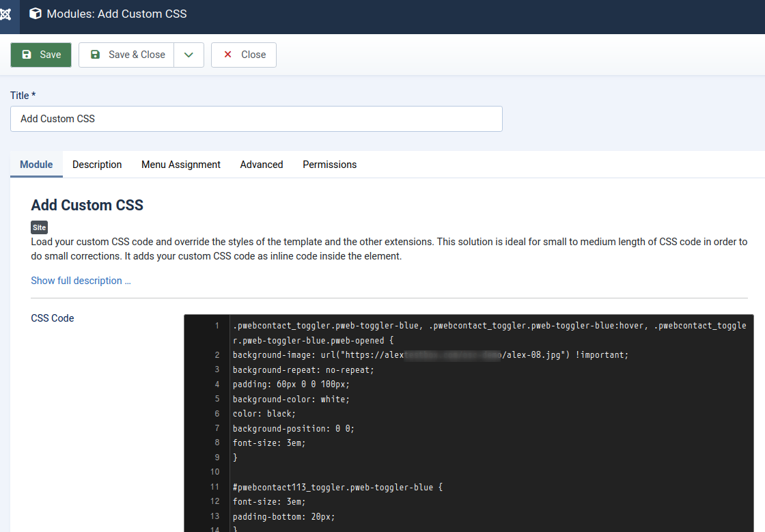
Task: Select the Module tab
Action: (36, 165)
